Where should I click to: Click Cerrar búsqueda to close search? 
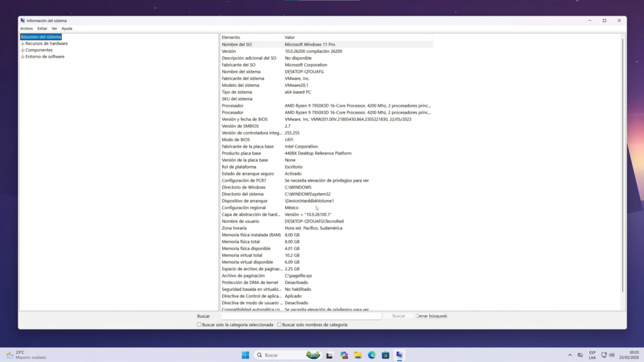431,315
